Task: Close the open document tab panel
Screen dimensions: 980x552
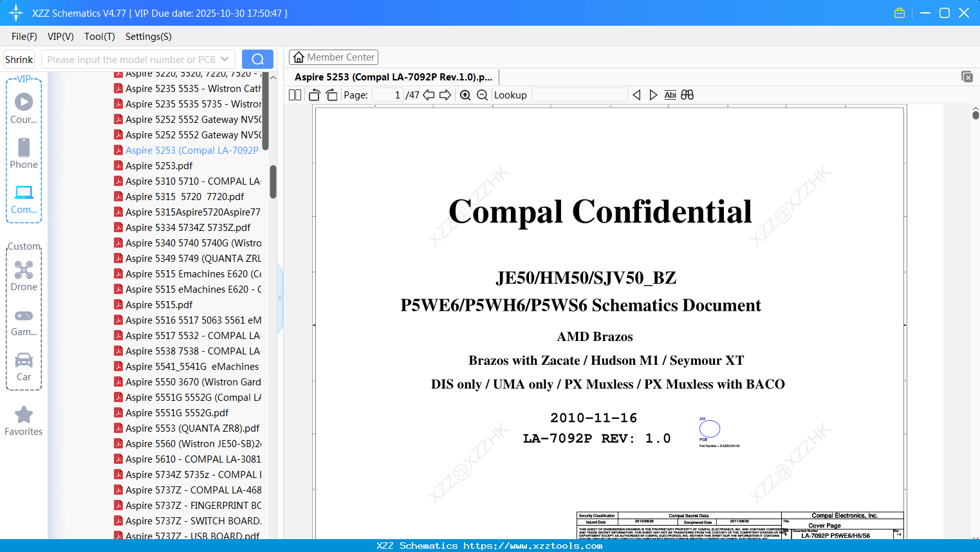Action: coord(967,77)
